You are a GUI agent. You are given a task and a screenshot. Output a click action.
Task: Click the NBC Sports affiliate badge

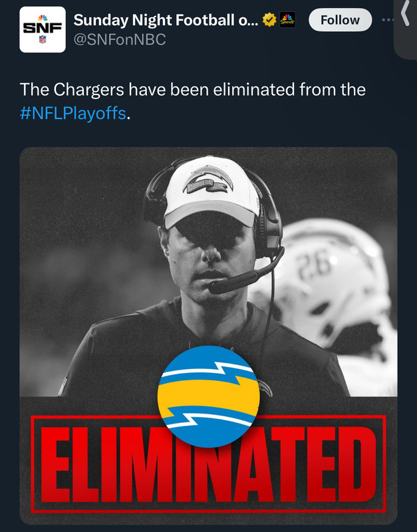click(287, 20)
